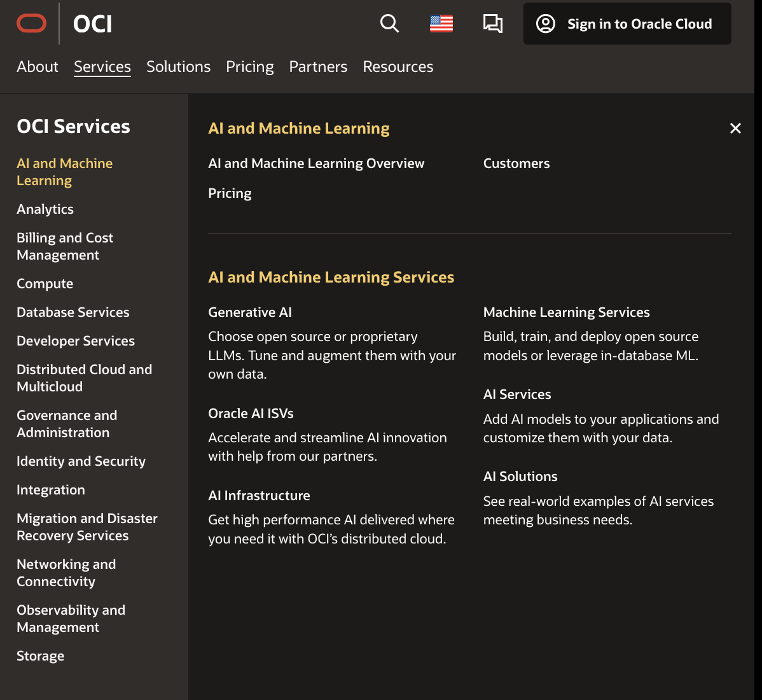Select Compute in the sidebar

pyautogui.click(x=45, y=283)
